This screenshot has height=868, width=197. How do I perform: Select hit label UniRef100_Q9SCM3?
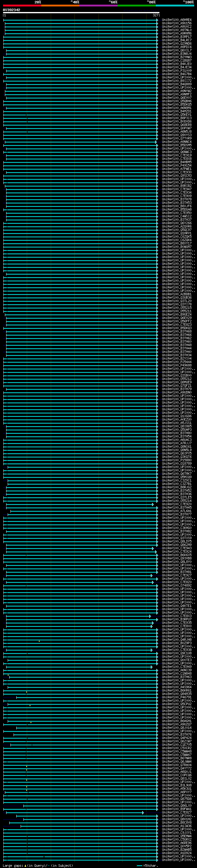[177, 176]
